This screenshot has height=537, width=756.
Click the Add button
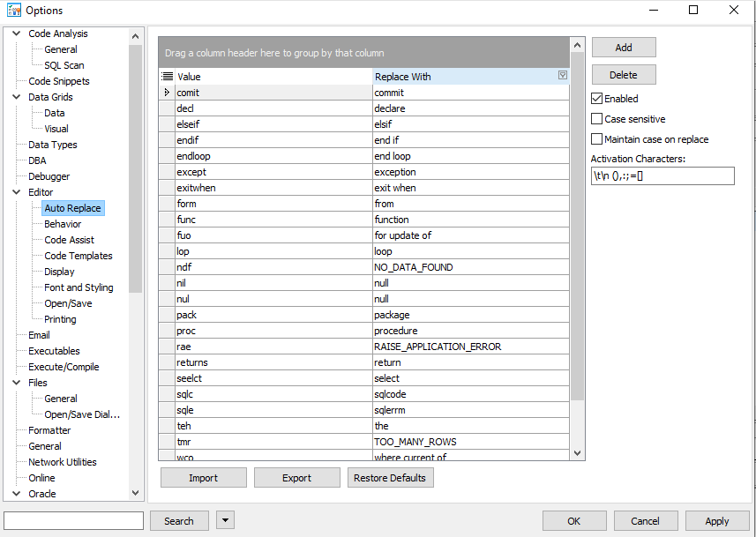click(x=624, y=48)
